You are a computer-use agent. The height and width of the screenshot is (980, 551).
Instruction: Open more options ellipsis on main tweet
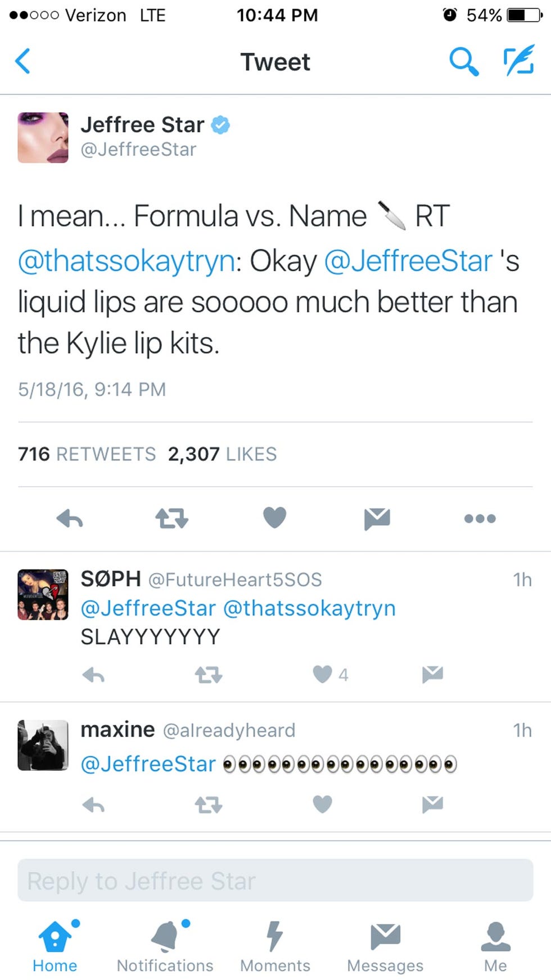click(480, 518)
